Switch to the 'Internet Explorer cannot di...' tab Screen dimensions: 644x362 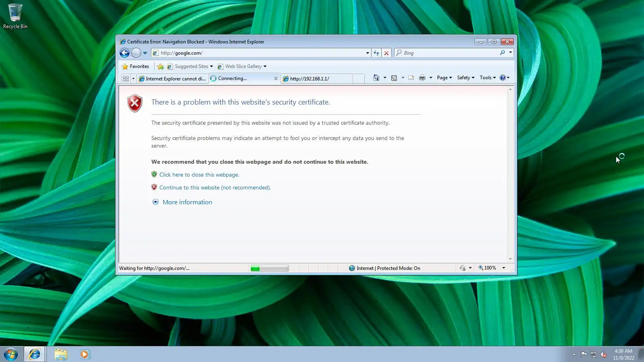pyautogui.click(x=173, y=78)
